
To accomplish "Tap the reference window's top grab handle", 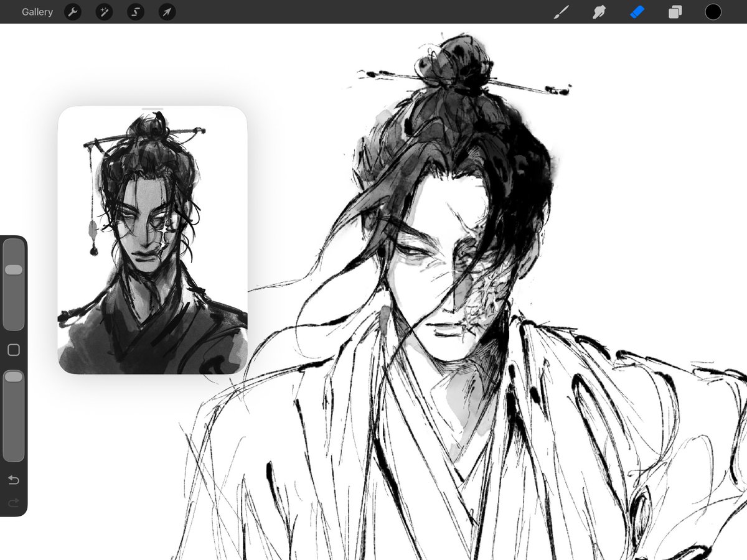I will point(153,110).
